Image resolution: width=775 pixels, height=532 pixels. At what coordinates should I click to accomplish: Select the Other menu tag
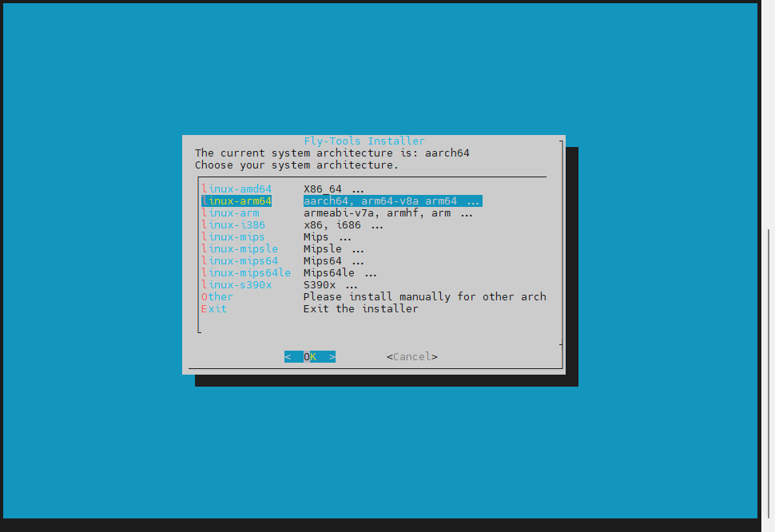coord(217,297)
